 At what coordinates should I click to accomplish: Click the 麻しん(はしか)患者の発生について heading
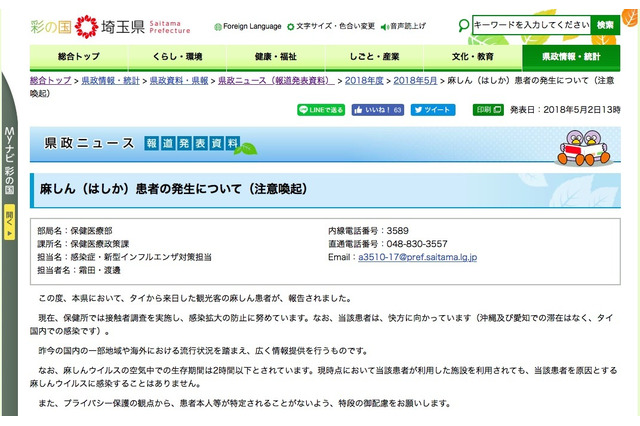(x=173, y=189)
